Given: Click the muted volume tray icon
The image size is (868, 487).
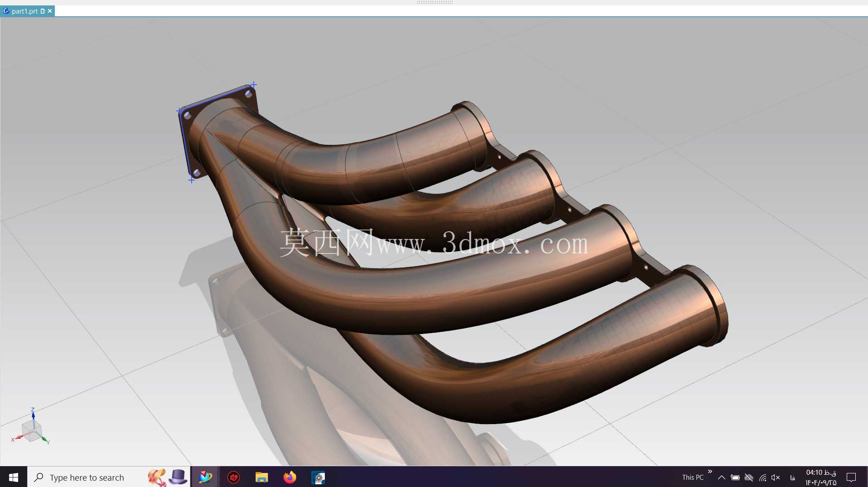Looking at the screenshot, I should click(776, 477).
